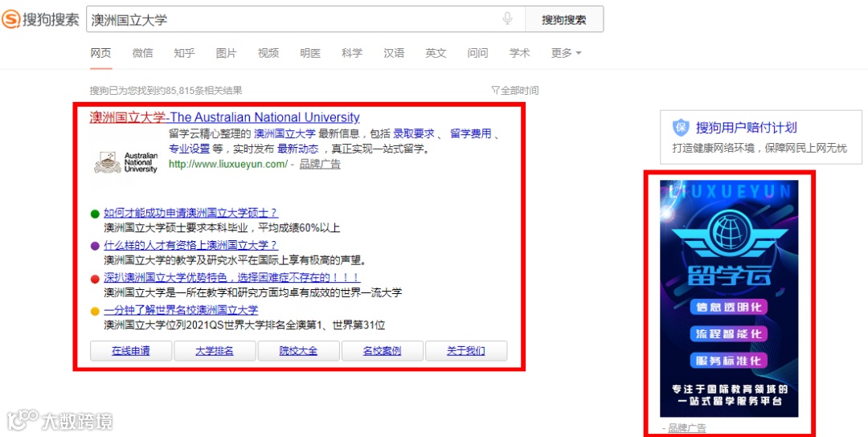Click text 澳洲国立大学位列2021QS世界大学排名全澳第1、世界第31位
The width and height of the screenshot is (868, 437).
click(244, 325)
